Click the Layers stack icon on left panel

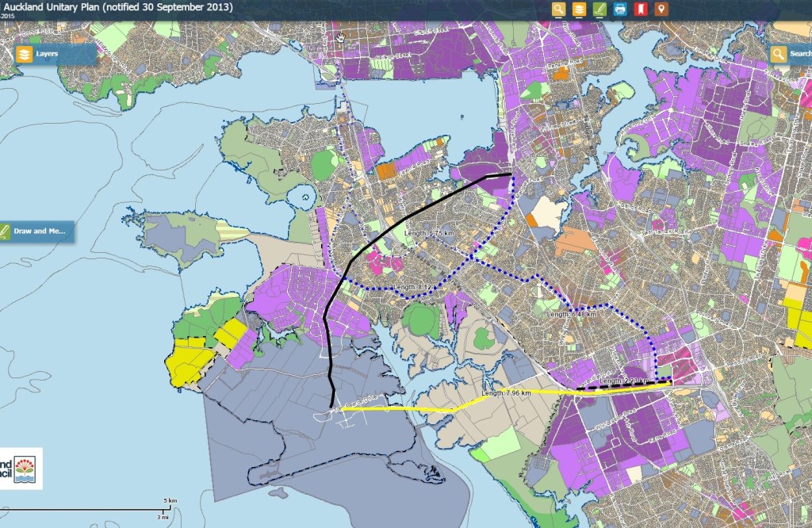[x=25, y=55]
